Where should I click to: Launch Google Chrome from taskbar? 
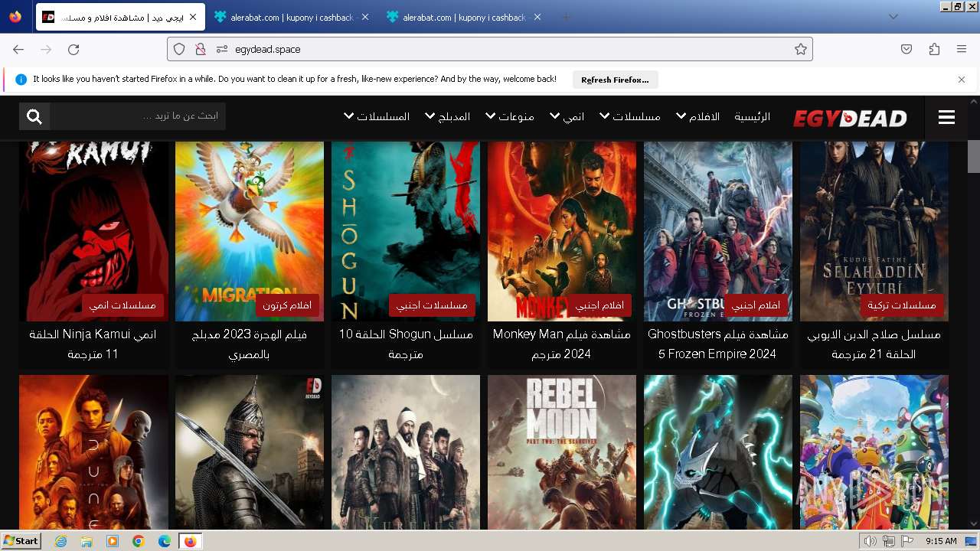pos(139,541)
